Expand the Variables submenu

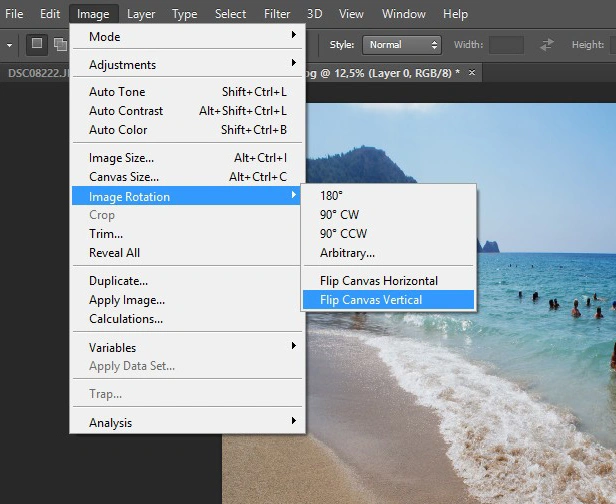pos(187,347)
